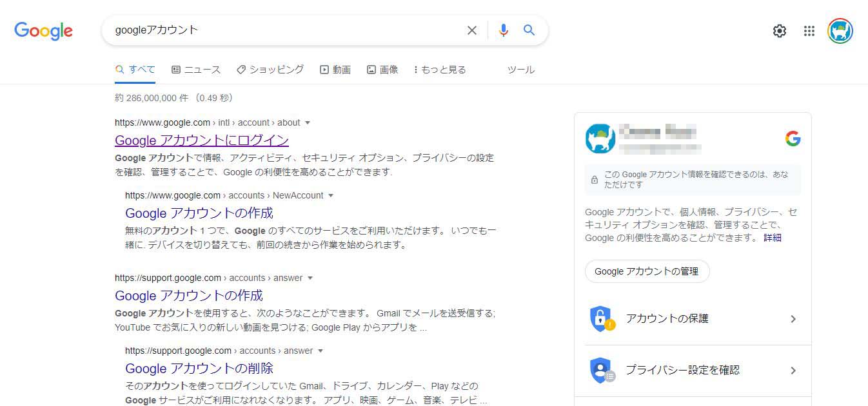Open the Google アカウントの削除 result
This screenshot has height=406, width=868.
coord(199,368)
